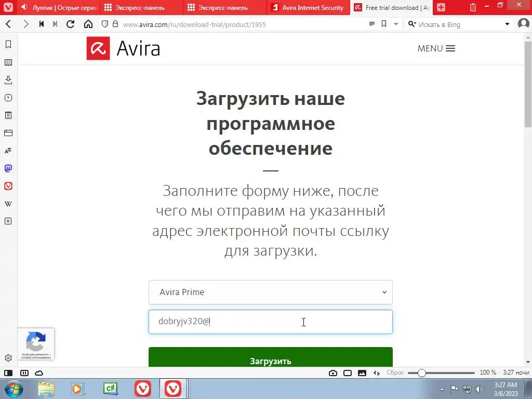Open the sync cloud icon
The width and height of the screenshot is (532, 399).
[39, 373]
